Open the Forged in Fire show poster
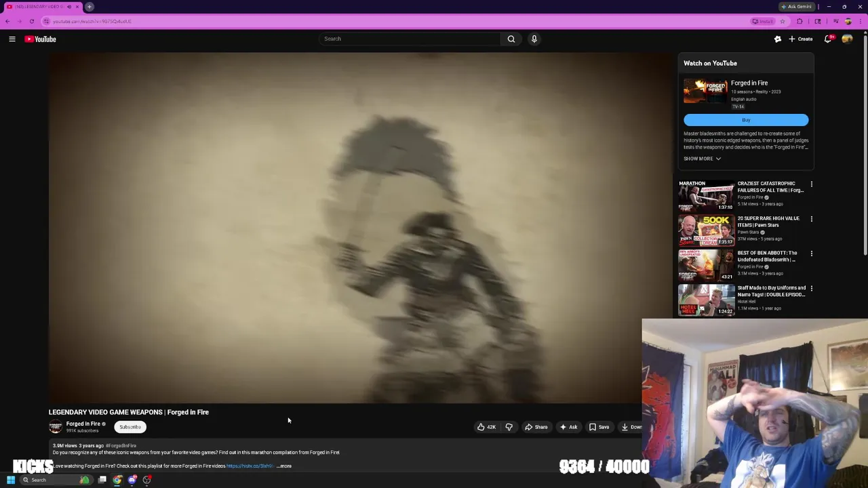Viewport: 868px width, 488px height. pyautogui.click(x=705, y=91)
